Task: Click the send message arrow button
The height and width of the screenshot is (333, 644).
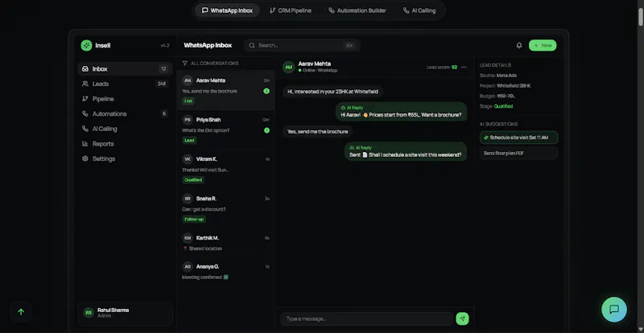Action: click(462, 319)
